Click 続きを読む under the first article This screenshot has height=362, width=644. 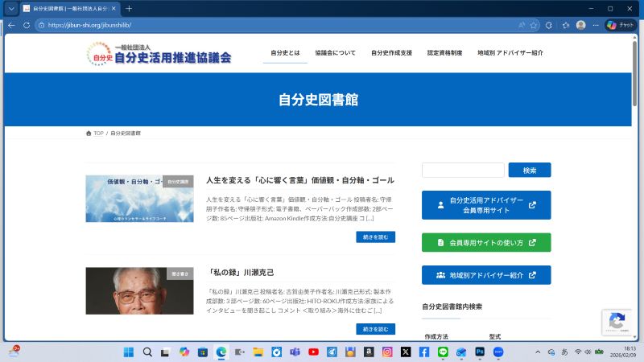click(x=375, y=237)
